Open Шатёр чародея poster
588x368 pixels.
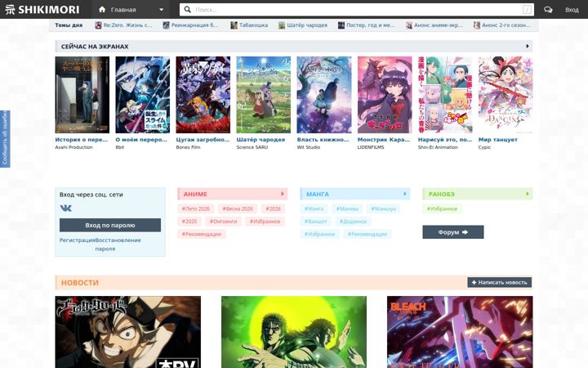[x=264, y=95]
